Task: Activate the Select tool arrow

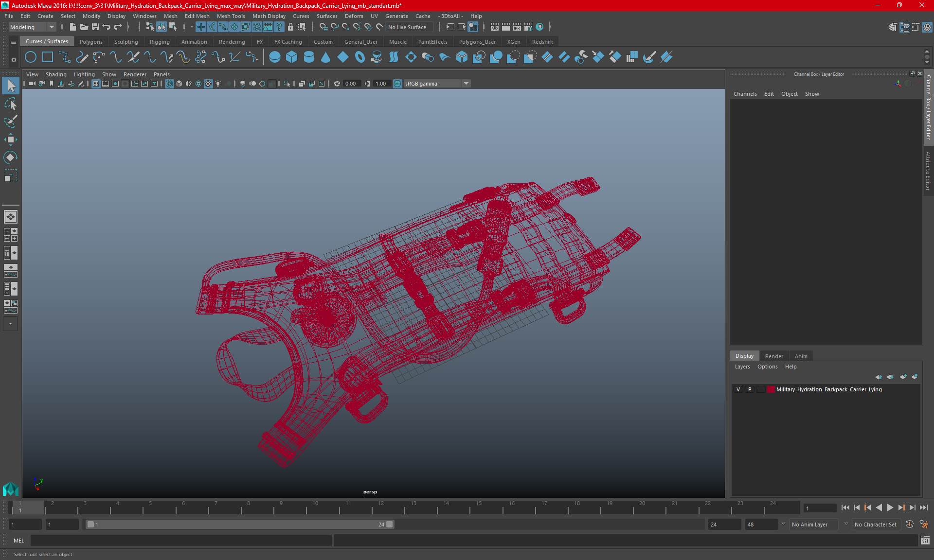Action: (x=11, y=86)
